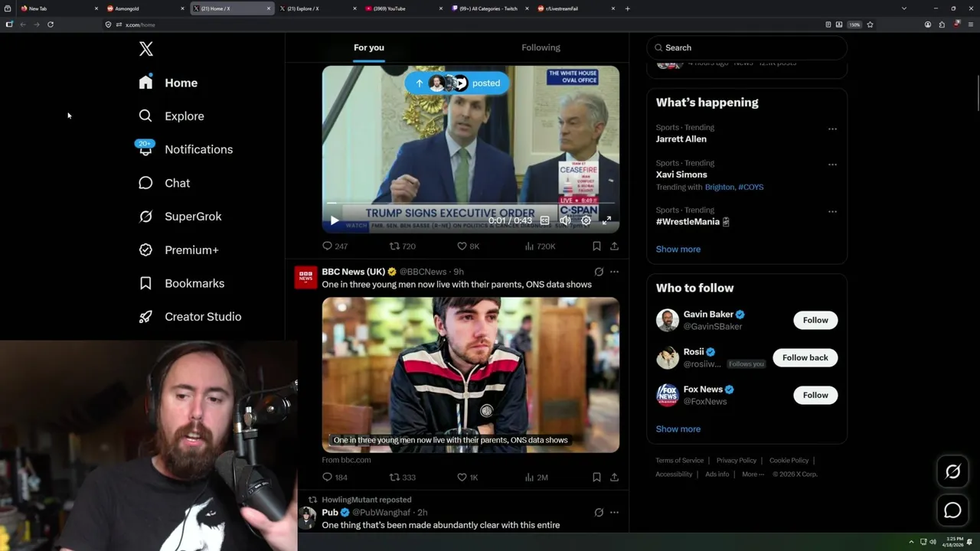The height and width of the screenshot is (551, 980).
Task: Open the Jarrett Allen trend
Action: tap(681, 139)
